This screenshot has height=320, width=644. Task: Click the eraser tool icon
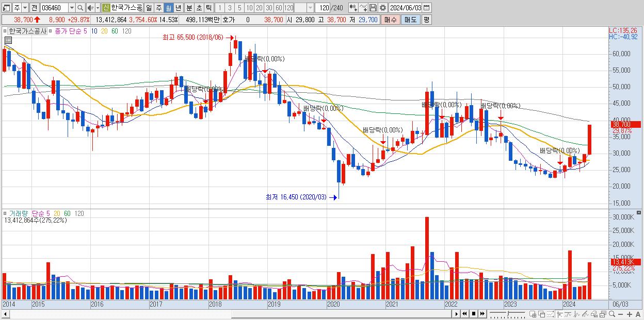click(594, 314)
